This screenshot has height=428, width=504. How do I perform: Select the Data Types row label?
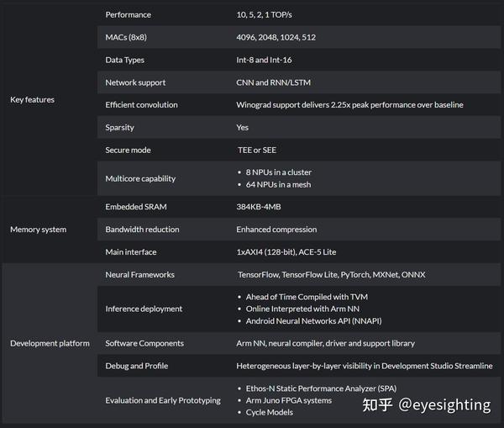coord(125,61)
